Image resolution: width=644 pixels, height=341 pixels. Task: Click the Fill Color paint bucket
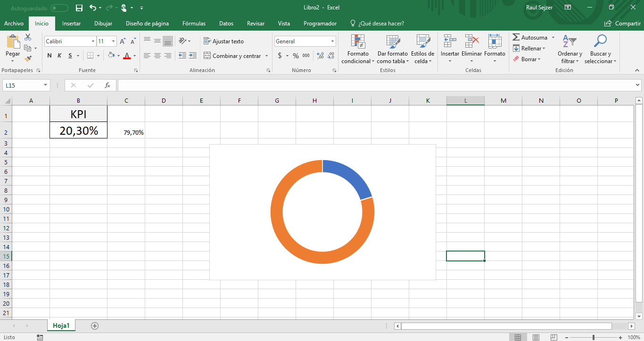coord(111,56)
